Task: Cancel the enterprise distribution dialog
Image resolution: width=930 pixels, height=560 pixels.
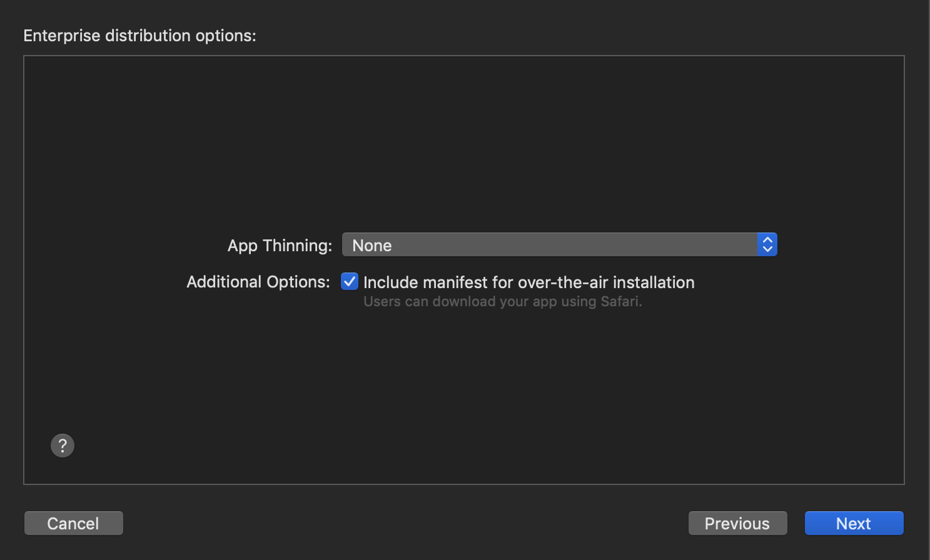Action: click(x=73, y=523)
